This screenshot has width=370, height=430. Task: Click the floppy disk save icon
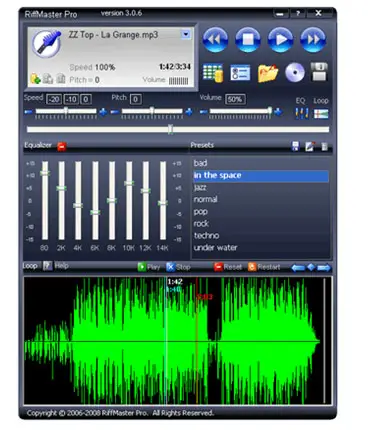(319, 72)
